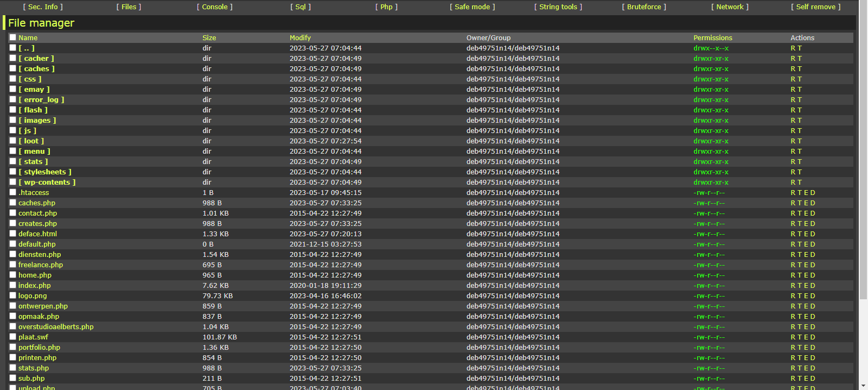
Task: Check the box for error_log directory
Action: coord(12,99)
